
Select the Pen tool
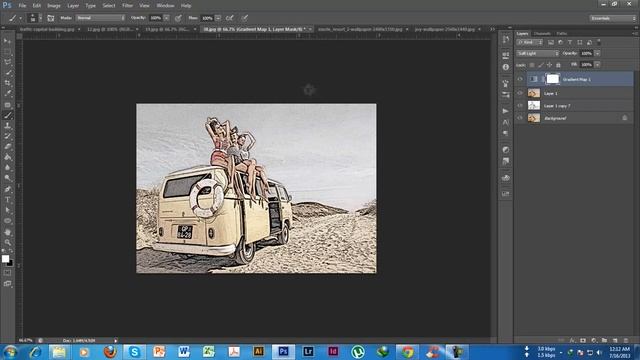pos(7,189)
